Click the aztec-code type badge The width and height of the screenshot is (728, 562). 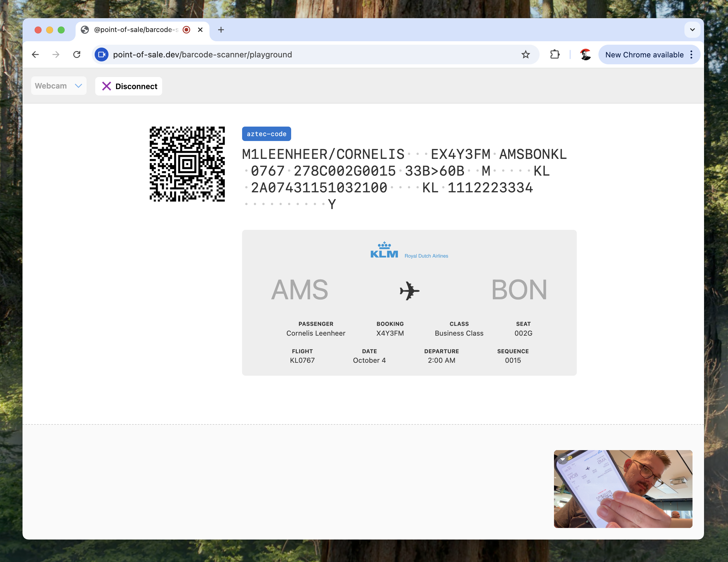pos(266,134)
